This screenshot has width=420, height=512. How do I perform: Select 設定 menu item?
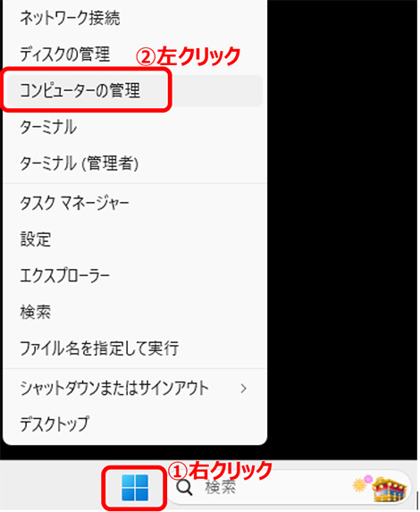(x=135, y=239)
